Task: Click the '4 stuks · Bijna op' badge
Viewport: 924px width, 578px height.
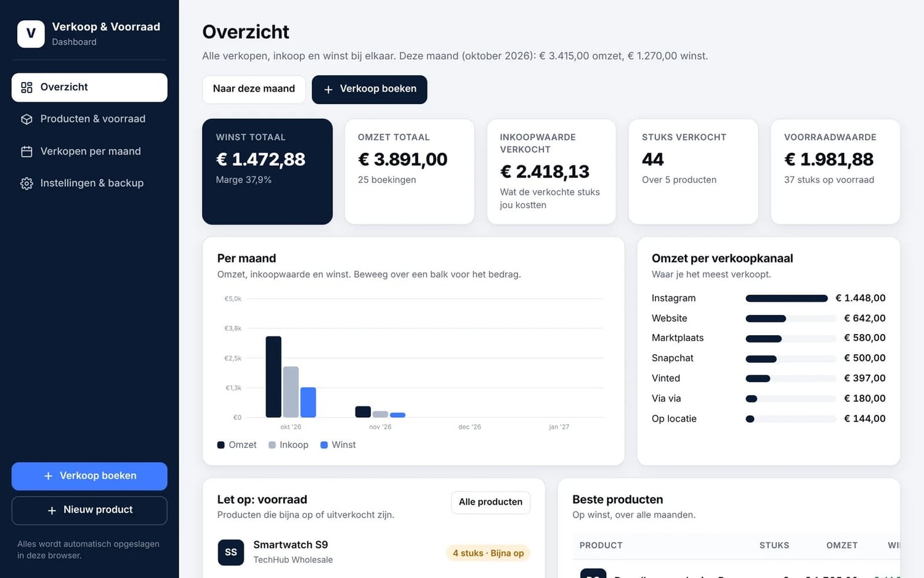Action: [488, 553]
